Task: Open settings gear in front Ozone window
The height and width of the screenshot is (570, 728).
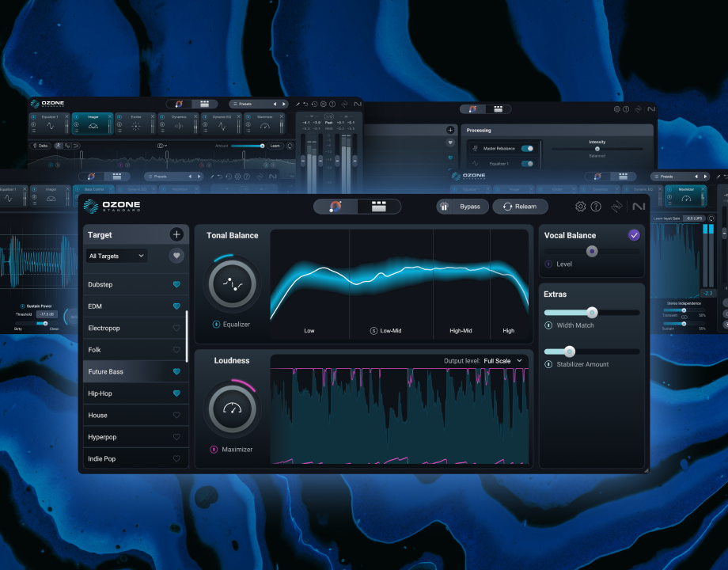Action: pyautogui.click(x=580, y=207)
